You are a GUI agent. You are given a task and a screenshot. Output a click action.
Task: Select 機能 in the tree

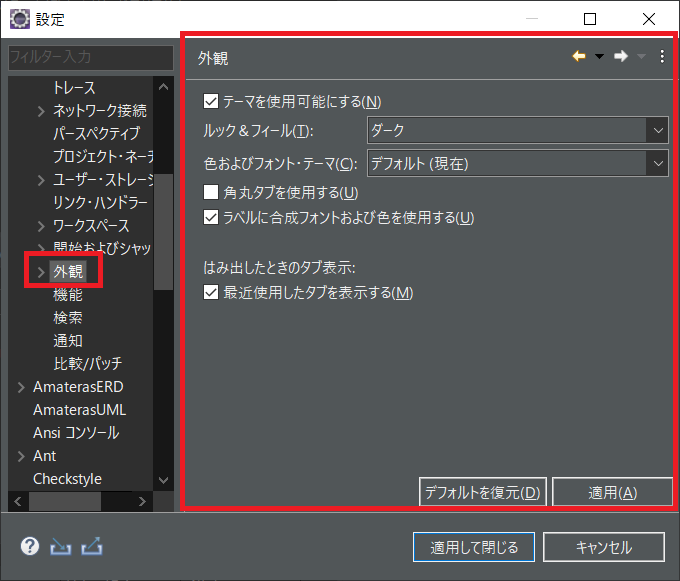point(68,295)
